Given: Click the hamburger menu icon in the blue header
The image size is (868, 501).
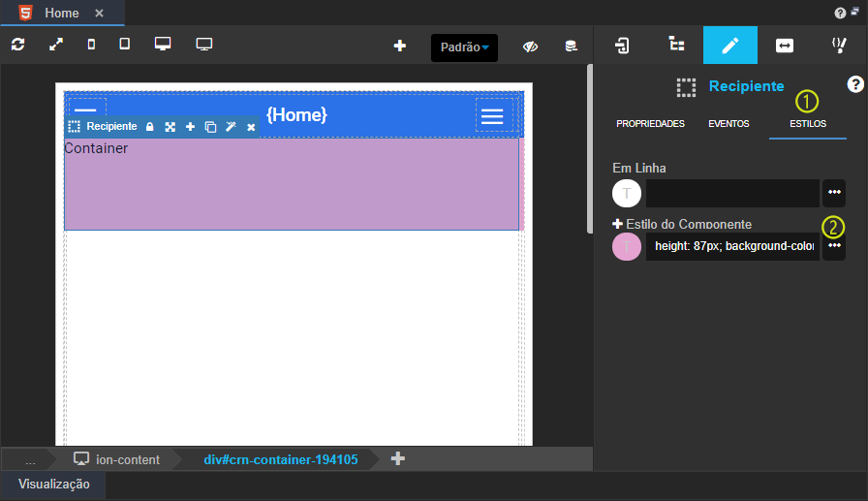Looking at the screenshot, I should pyautogui.click(x=492, y=116).
